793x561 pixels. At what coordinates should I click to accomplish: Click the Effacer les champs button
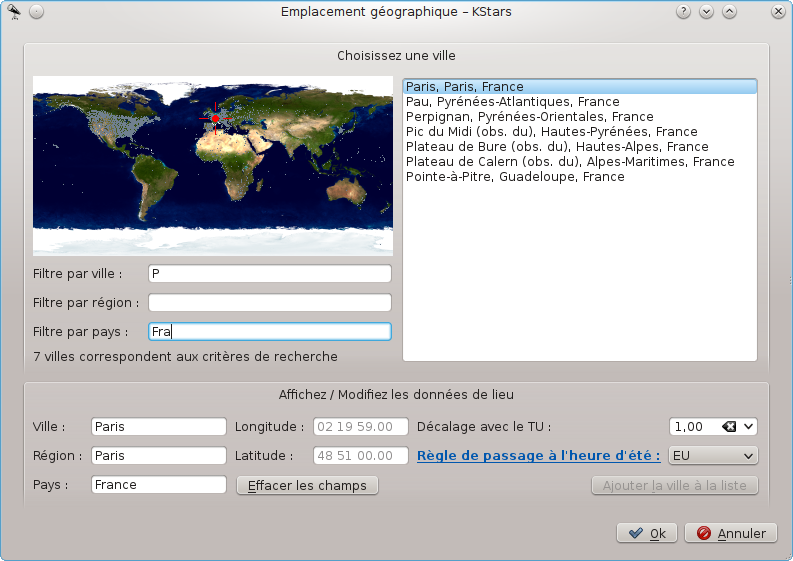[x=307, y=486]
